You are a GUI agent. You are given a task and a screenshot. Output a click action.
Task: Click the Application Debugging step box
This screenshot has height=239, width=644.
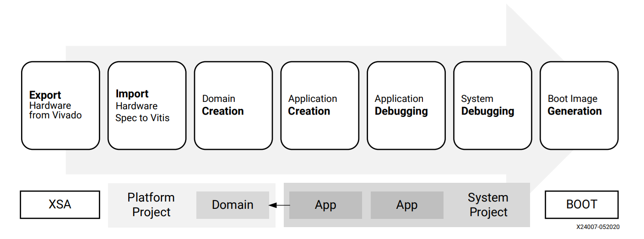point(406,106)
